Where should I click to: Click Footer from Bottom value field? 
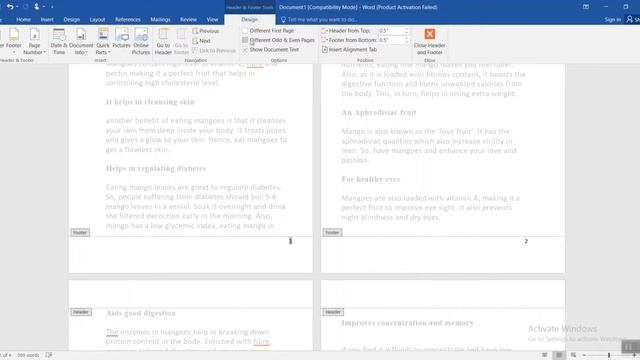coord(391,40)
